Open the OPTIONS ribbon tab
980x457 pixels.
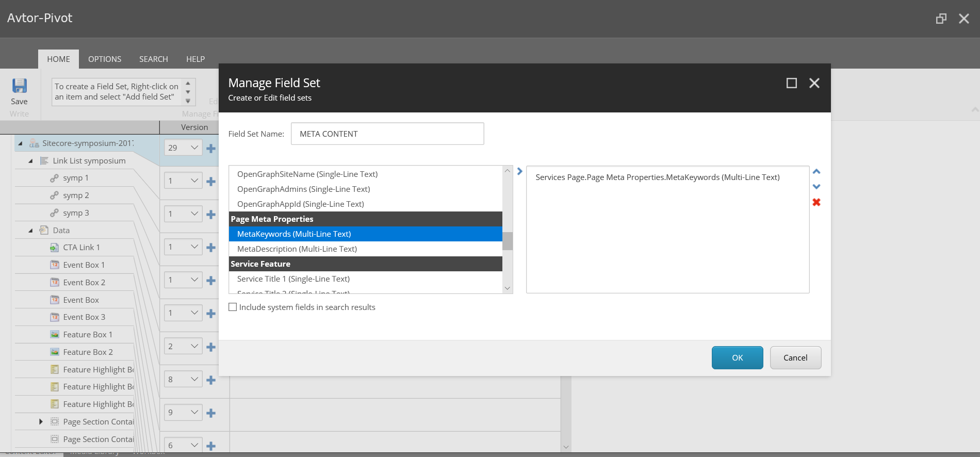tap(105, 59)
